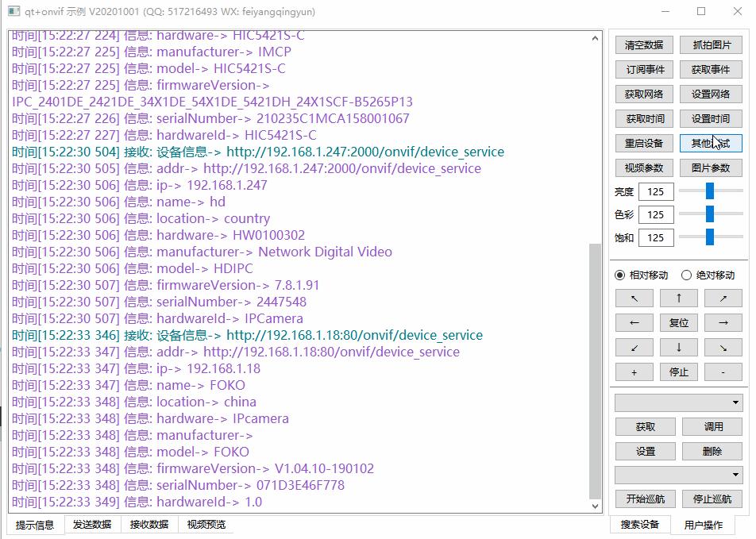756x539 pixels.
Task: Open the preset dropdown above 获取 button
Action: pyautogui.click(x=677, y=402)
